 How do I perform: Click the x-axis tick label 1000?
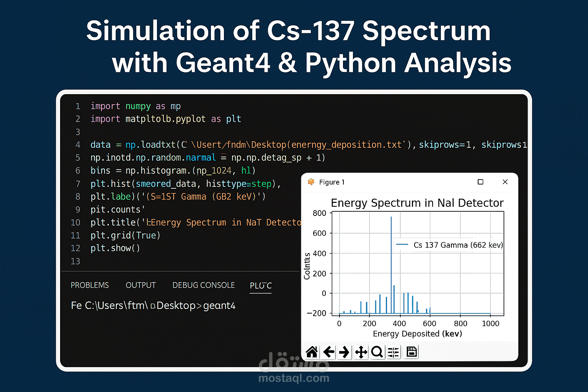[x=490, y=324]
